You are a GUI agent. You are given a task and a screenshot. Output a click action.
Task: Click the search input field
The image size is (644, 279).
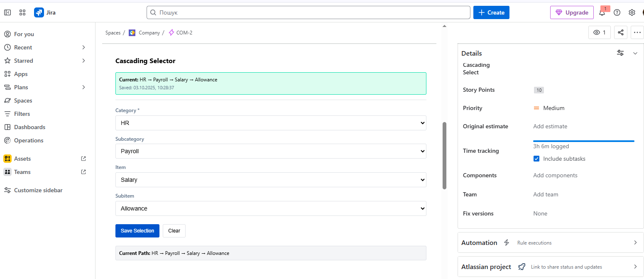coord(308,12)
